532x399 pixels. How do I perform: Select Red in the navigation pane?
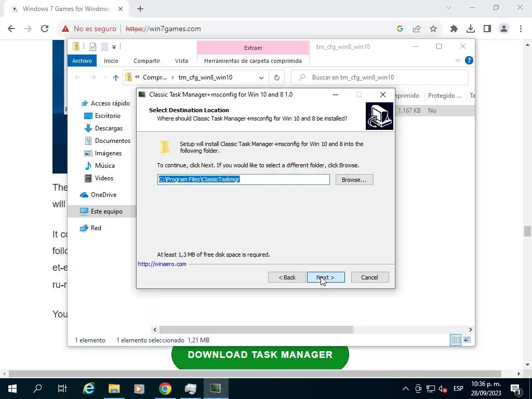click(90, 228)
